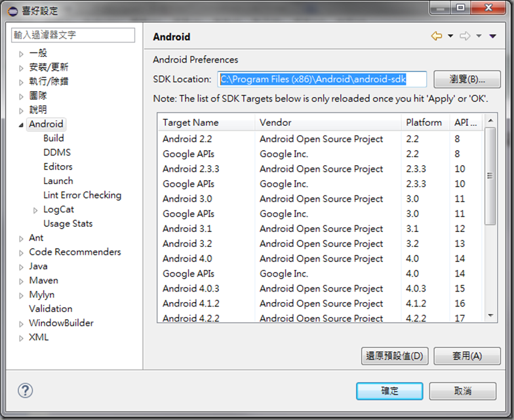
Task: Expand the 安裝/更新 tree node
Action: point(21,68)
